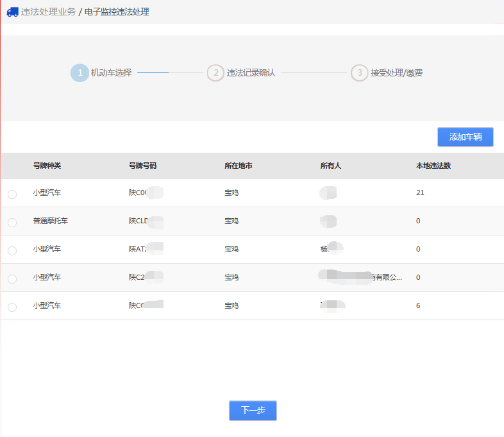The width and height of the screenshot is (504, 437).
Task: Go to the 接受处理/缴费 step label
Action: pyautogui.click(x=396, y=73)
